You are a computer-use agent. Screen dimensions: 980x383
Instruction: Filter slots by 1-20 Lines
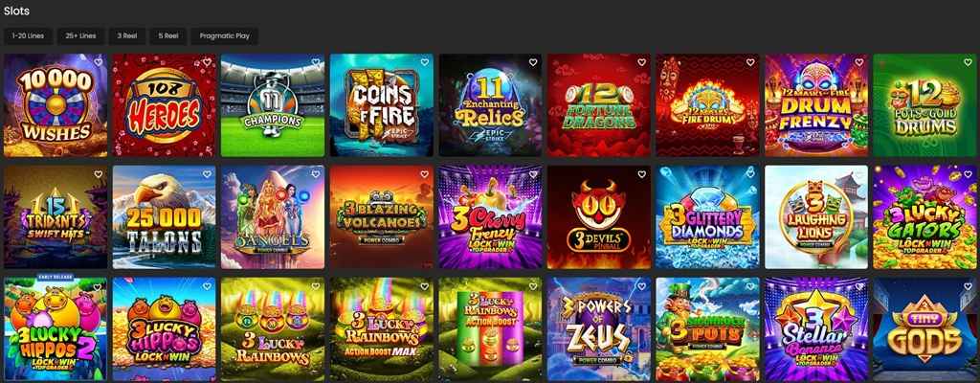(x=28, y=36)
